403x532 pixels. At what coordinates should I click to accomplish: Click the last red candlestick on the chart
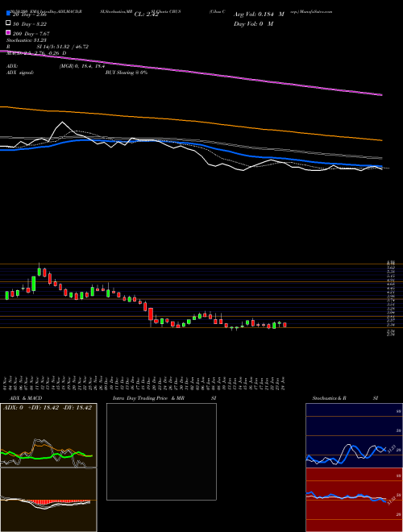point(285,325)
